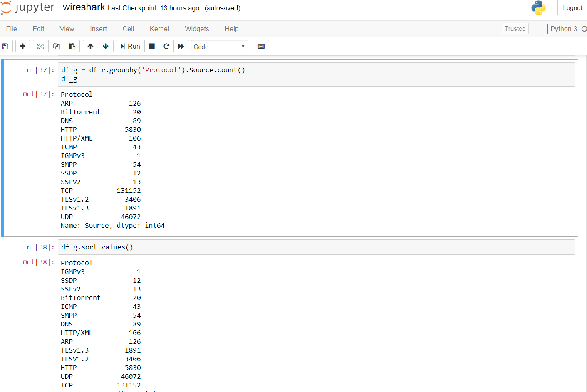
Task: Click the DNS 89 row in Out[37]
Action: (x=101, y=121)
